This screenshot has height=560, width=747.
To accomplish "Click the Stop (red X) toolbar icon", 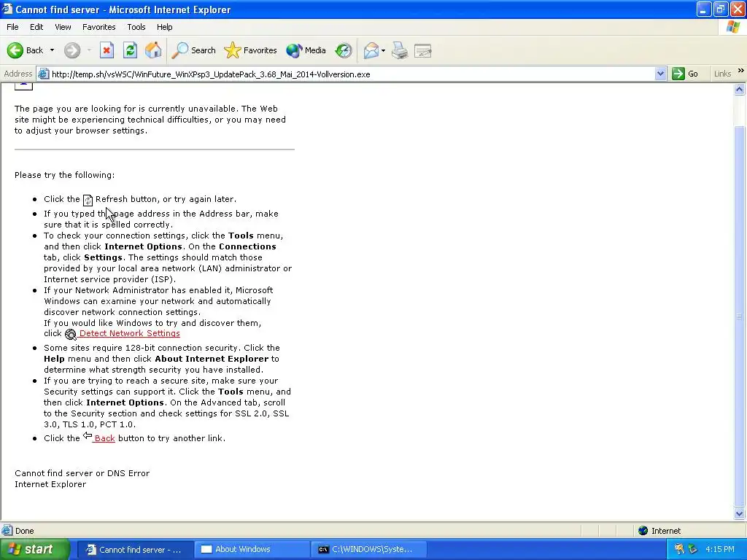I will click(107, 50).
